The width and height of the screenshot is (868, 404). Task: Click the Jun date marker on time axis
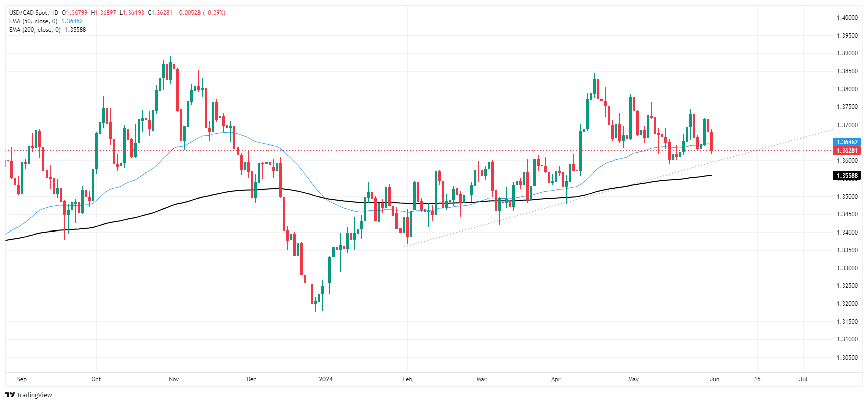pyautogui.click(x=714, y=379)
